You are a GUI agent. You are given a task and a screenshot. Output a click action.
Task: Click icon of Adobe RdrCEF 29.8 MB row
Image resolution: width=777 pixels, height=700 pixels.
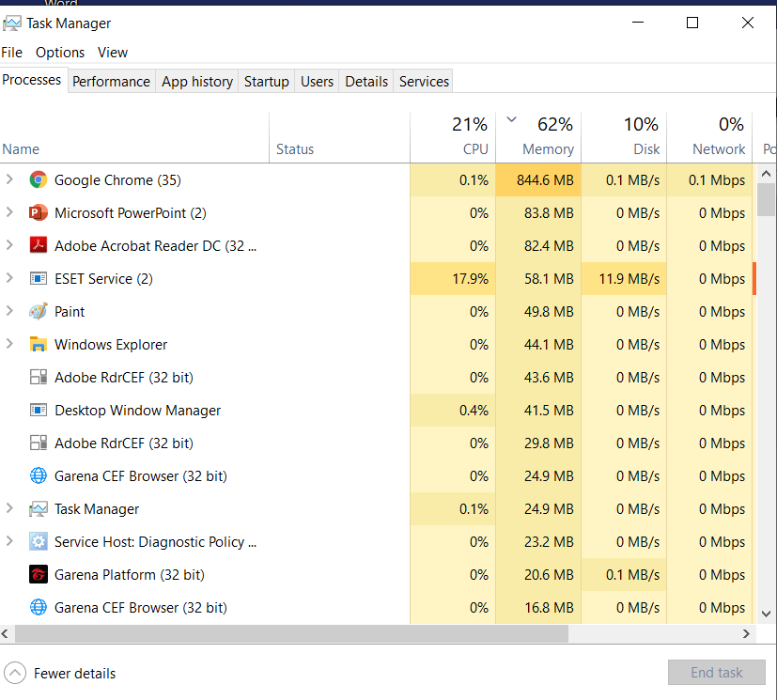click(39, 443)
